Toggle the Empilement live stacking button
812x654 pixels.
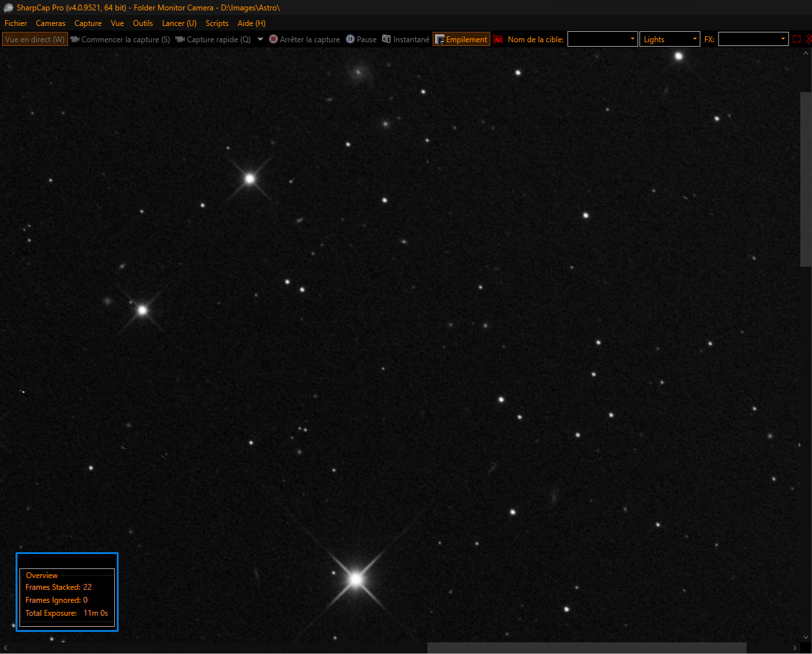click(x=461, y=40)
